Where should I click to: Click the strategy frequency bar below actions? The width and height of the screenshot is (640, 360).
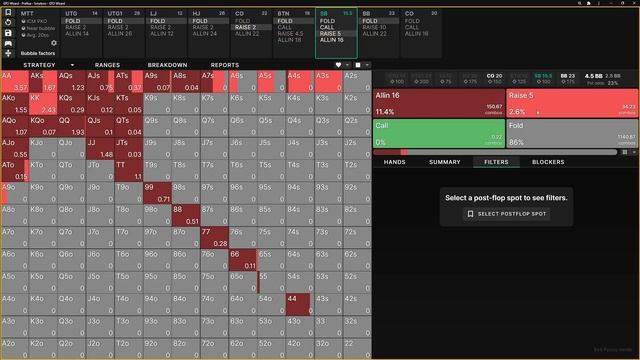tap(495, 152)
